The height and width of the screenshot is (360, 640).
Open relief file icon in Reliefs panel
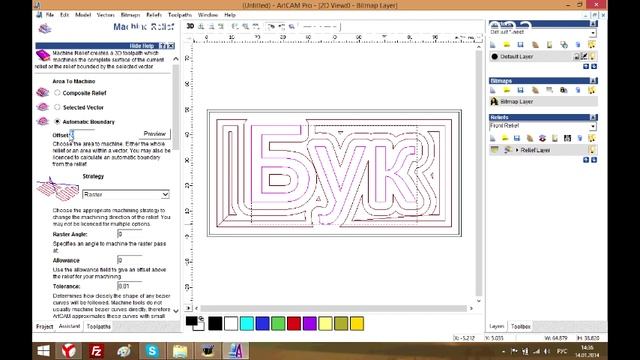[505, 138]
